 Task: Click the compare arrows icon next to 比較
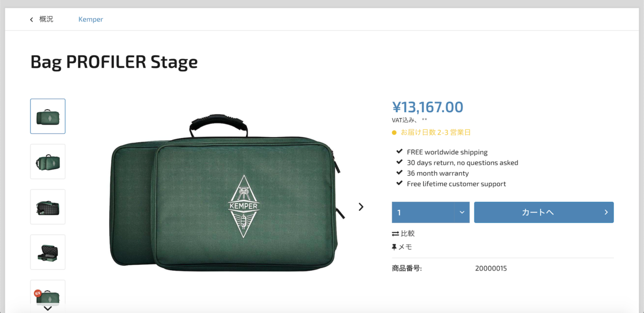tap(395, 233)
